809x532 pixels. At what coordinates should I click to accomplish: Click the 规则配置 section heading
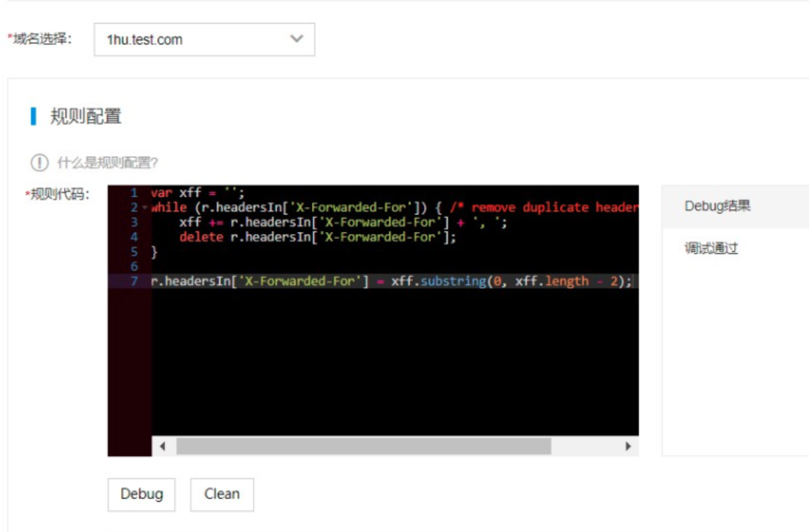click(x=86, y=116)
